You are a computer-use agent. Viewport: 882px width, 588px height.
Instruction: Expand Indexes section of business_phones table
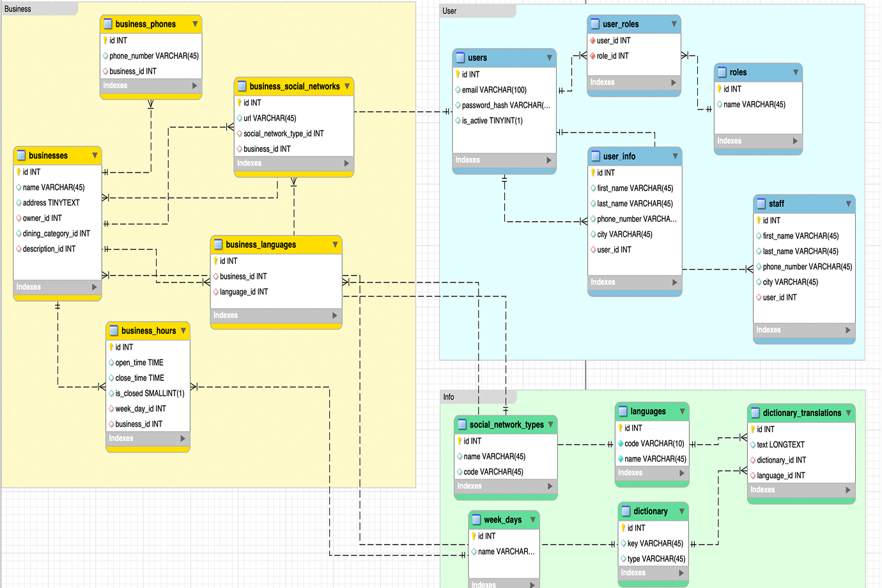coord(195,86)
